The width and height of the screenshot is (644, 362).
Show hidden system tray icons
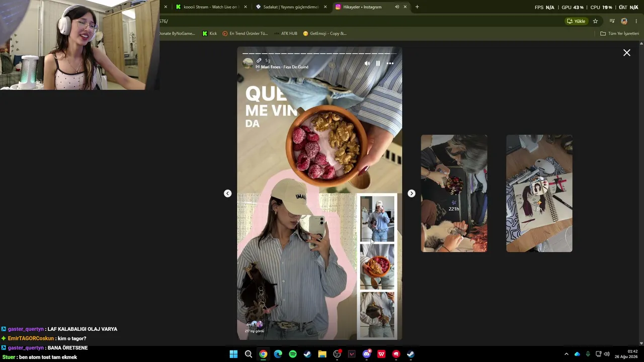click(567, 354)
